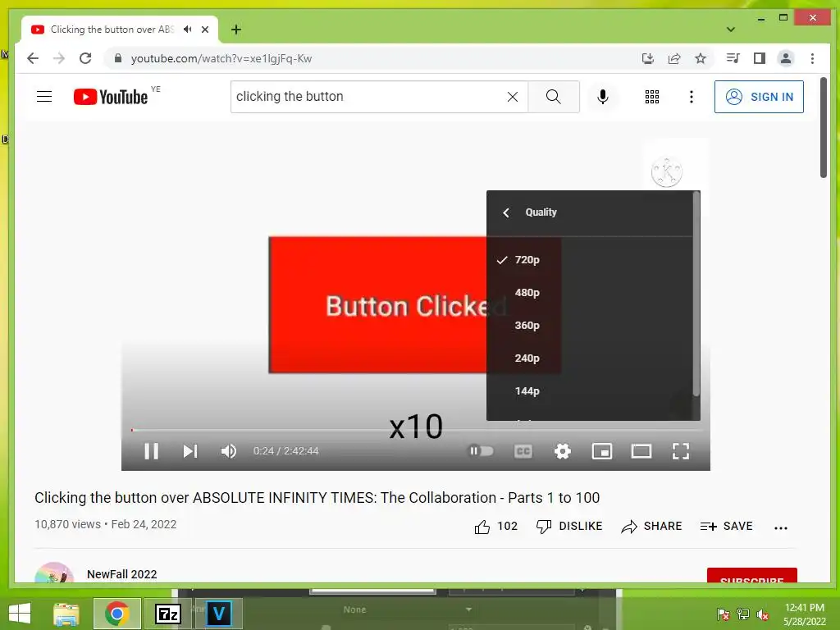This screenshot has width=840, height=630.
Task: Open the NewFall 2022 channel avatar
Action: pos(54,573)
